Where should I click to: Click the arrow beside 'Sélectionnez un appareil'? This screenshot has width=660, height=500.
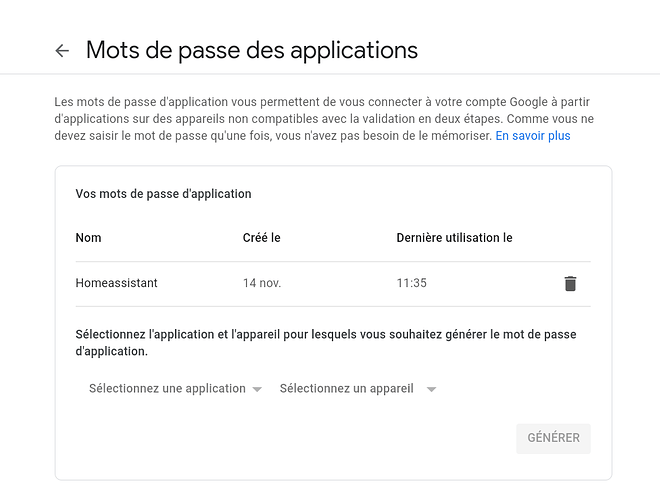(x=431, y=389)
